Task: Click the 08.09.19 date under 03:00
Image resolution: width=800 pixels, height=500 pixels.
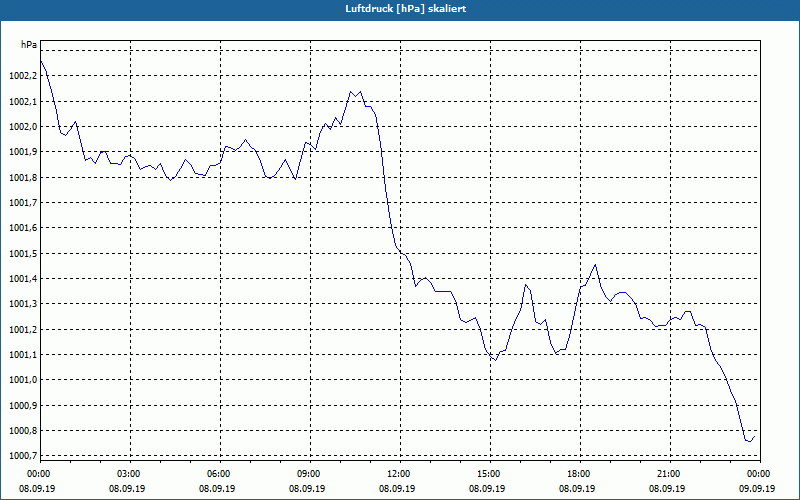Action: pyautogui.click(x=127, y=488)
